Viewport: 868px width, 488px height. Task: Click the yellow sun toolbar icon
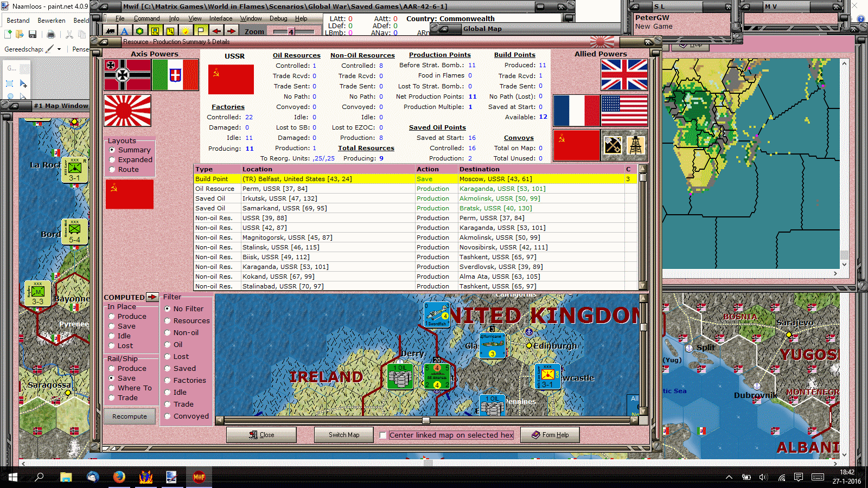click(186, 31)
